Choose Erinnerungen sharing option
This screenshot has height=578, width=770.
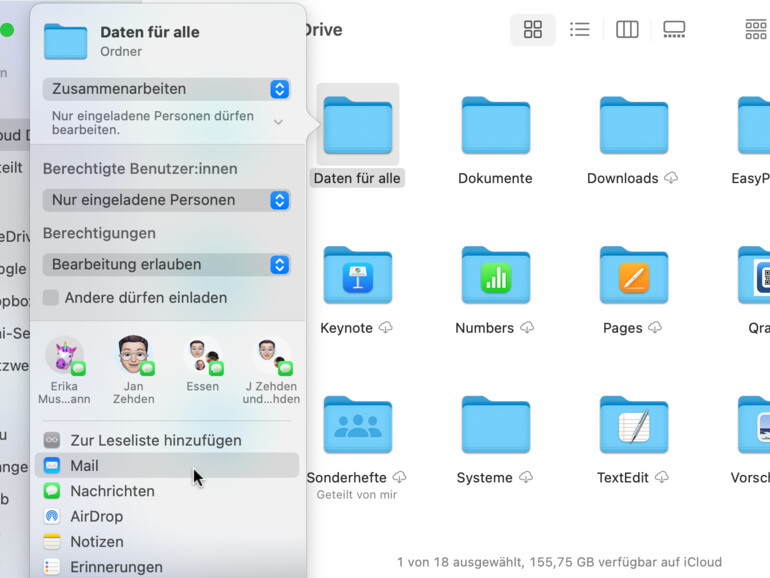(167, 567)
